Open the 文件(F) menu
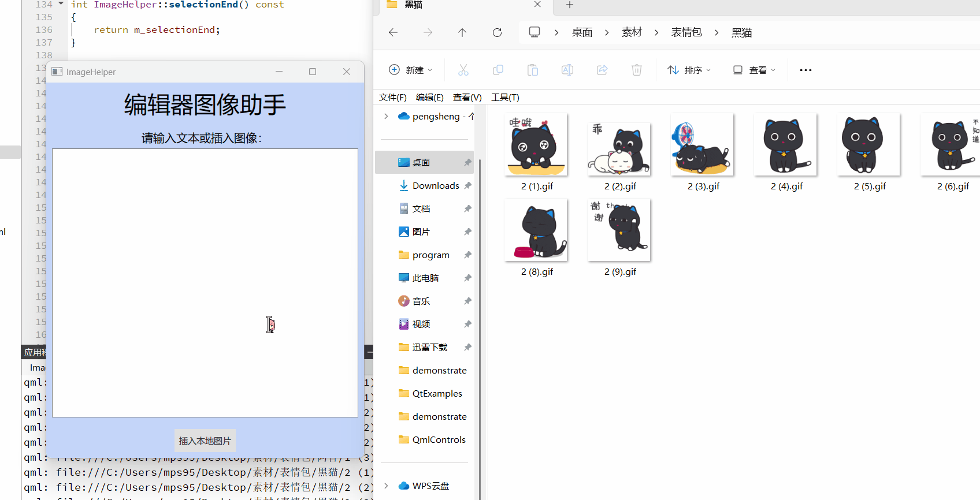 [393, 97]
